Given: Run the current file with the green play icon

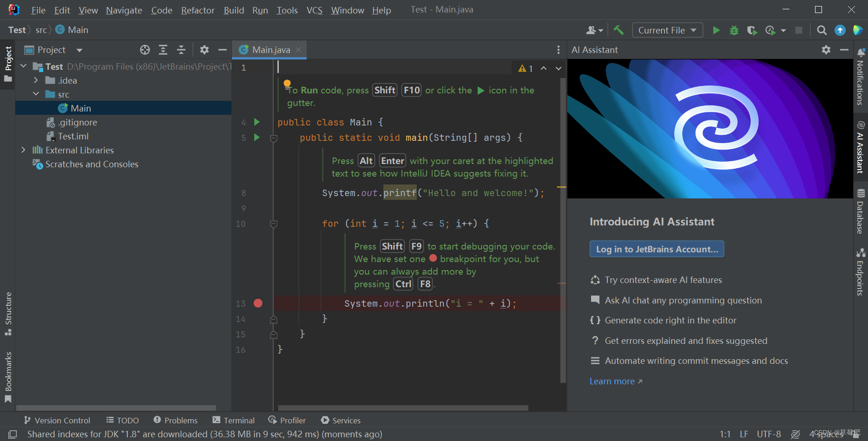Looking at the screenshot, I should (716, 30).
